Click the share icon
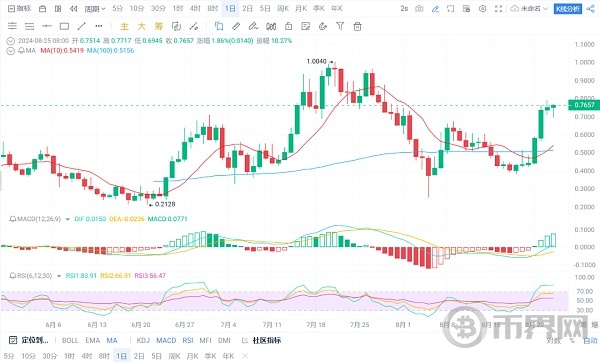The width and height of the screenshot is (600, 362). click(590, 8)
